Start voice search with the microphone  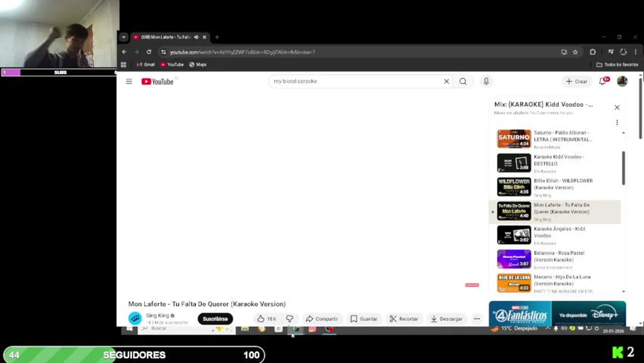pos(486,81)
